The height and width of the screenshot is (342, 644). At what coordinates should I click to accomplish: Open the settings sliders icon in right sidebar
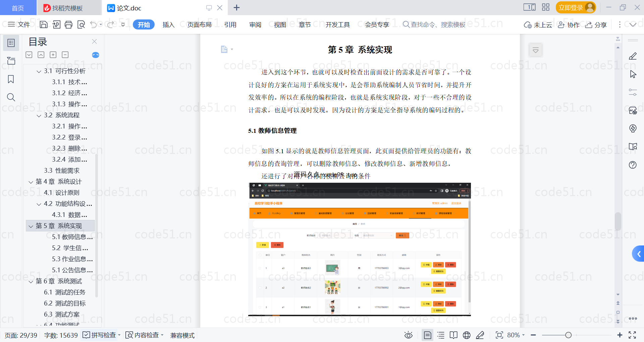[633, 92]
